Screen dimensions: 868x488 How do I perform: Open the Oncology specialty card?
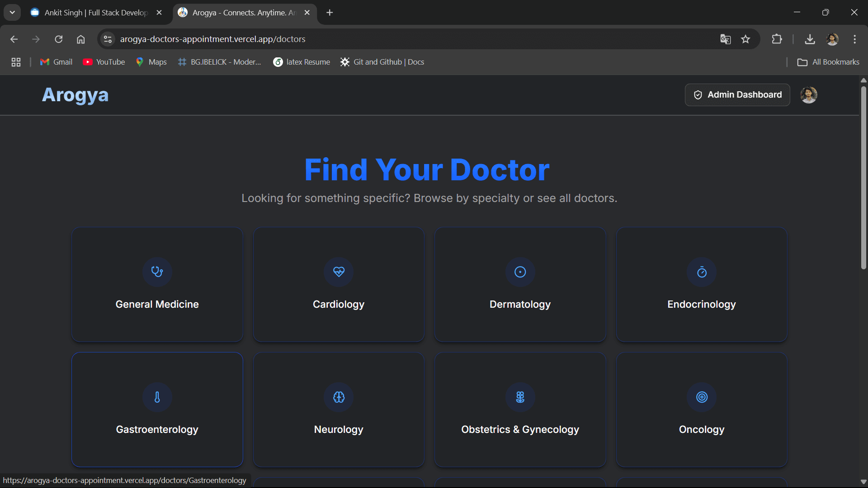click(x=702, y=410)
